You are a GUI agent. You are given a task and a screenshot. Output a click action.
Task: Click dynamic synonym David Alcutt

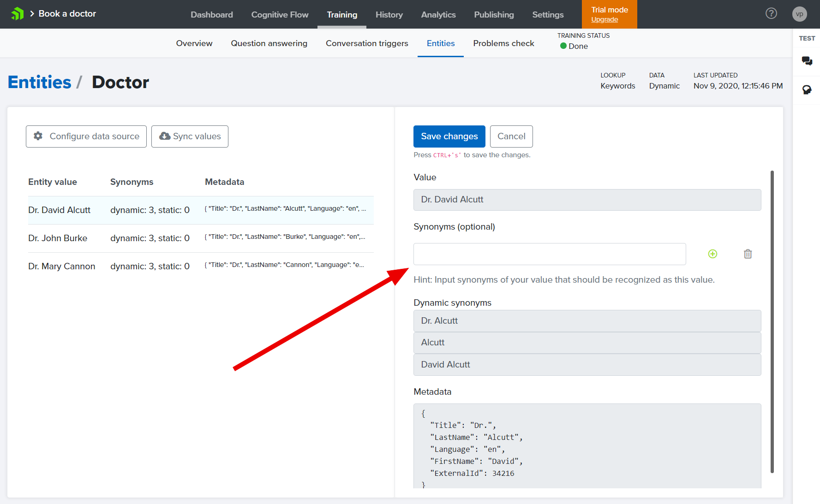pos(587,365)
